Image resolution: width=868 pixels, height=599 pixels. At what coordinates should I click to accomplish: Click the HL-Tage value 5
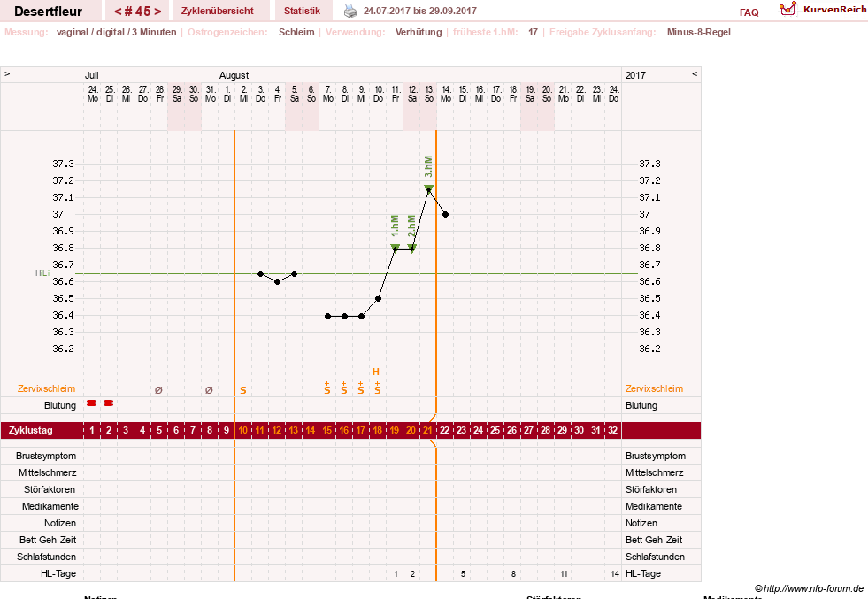pyautogui.click(x=463, y=574)
